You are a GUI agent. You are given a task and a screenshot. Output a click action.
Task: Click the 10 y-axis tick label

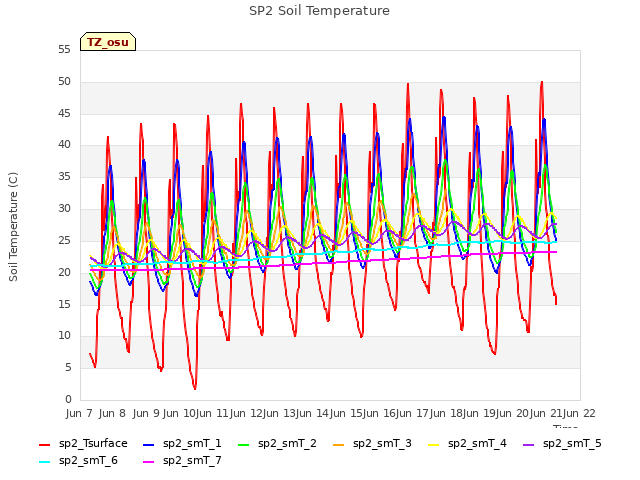click(x=64, y=336)
